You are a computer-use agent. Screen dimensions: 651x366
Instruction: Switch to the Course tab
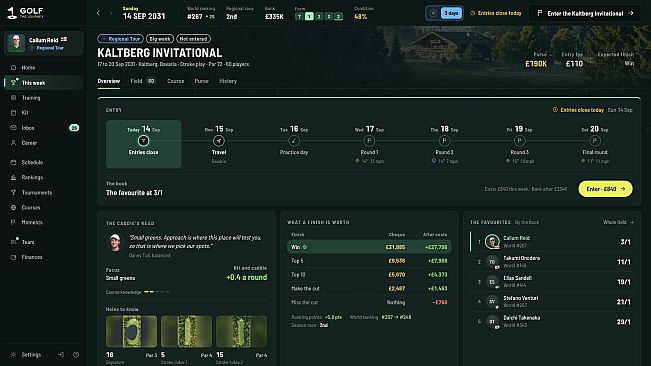175,81
